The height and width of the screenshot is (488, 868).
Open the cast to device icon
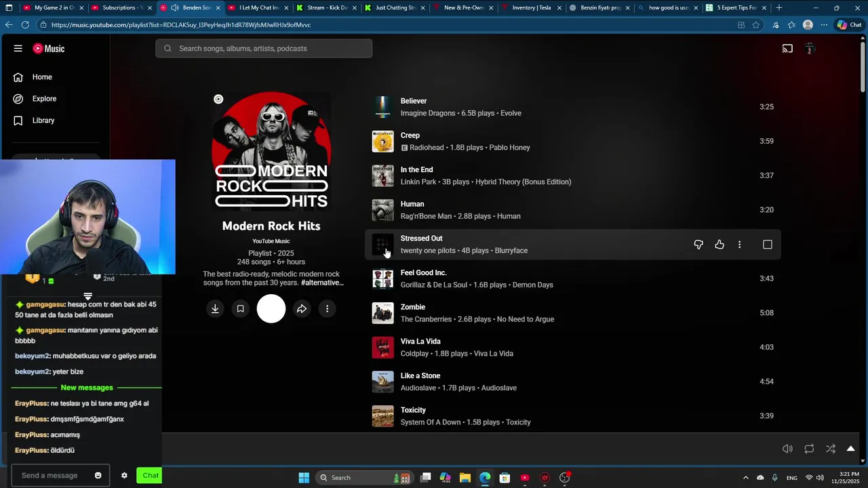787,49
